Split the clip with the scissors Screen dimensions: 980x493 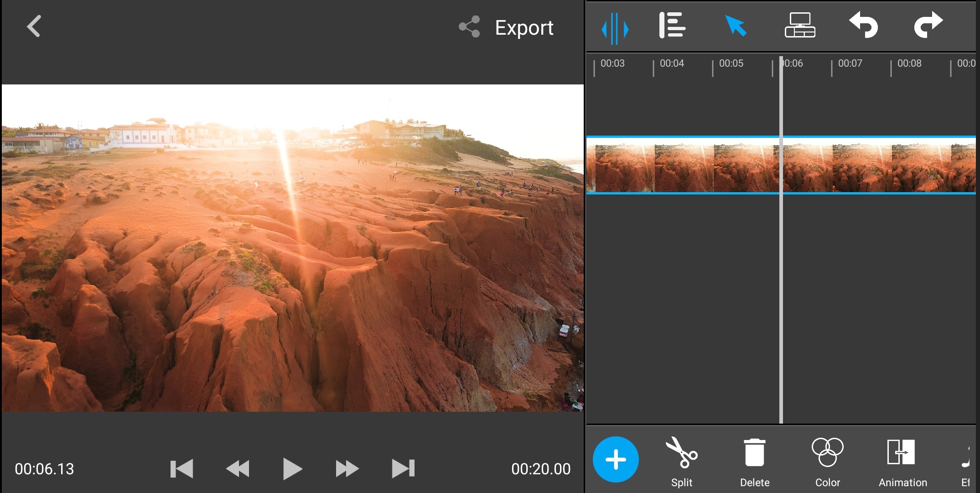point(681,461)
